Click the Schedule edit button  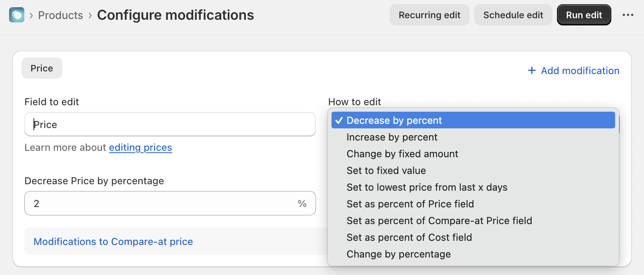513,15
